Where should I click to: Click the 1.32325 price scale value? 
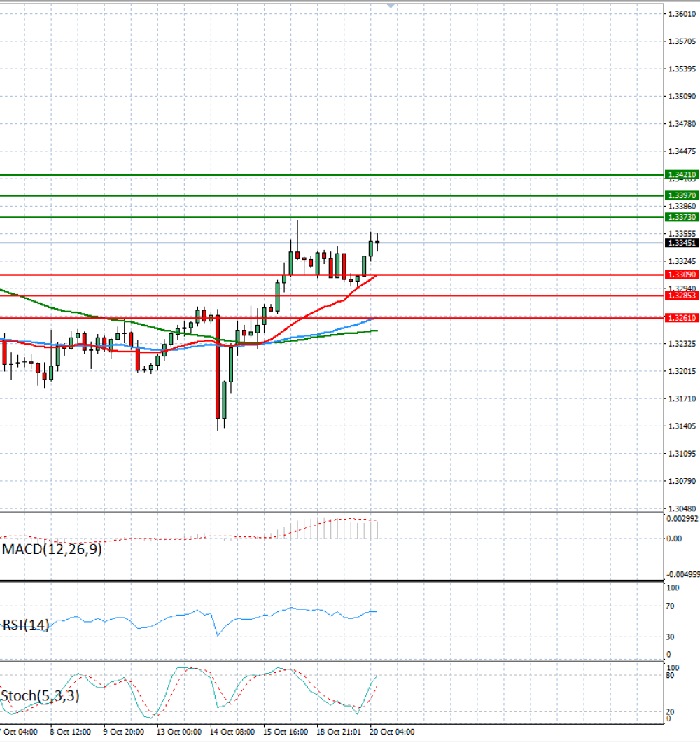682,344
